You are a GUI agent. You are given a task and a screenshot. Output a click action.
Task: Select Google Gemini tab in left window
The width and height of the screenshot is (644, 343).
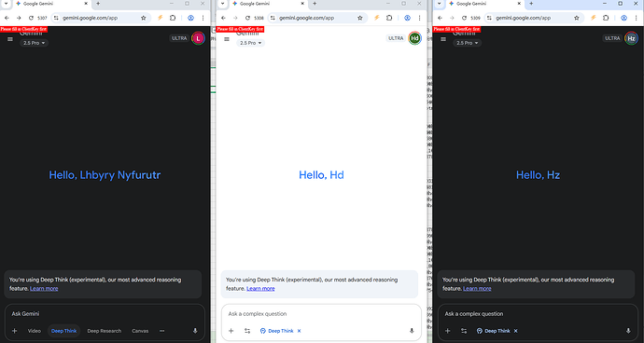pos(51,4)
